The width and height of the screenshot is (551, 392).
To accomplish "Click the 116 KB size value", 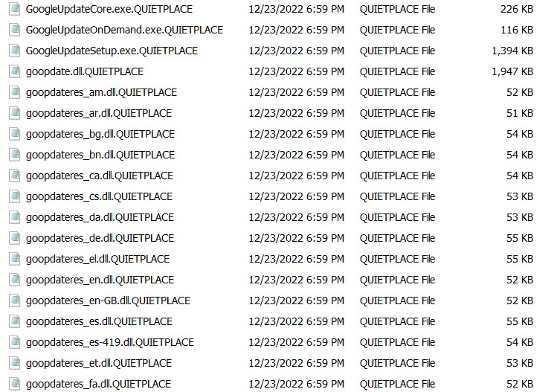I will coord(517,30).
